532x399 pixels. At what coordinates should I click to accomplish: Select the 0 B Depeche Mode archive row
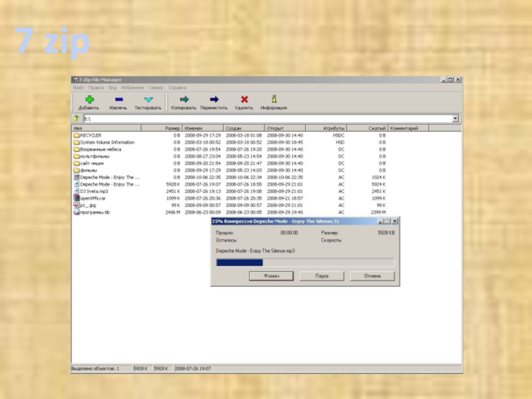[229, 178]
